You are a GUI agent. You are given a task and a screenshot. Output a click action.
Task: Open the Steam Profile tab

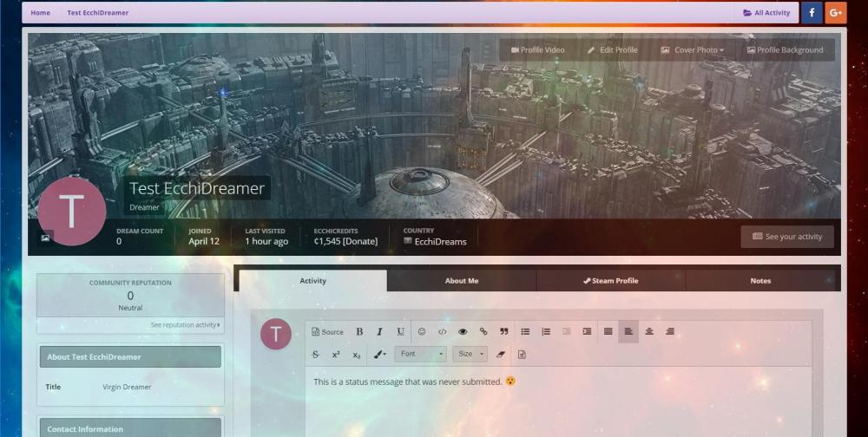pos(610,280)
